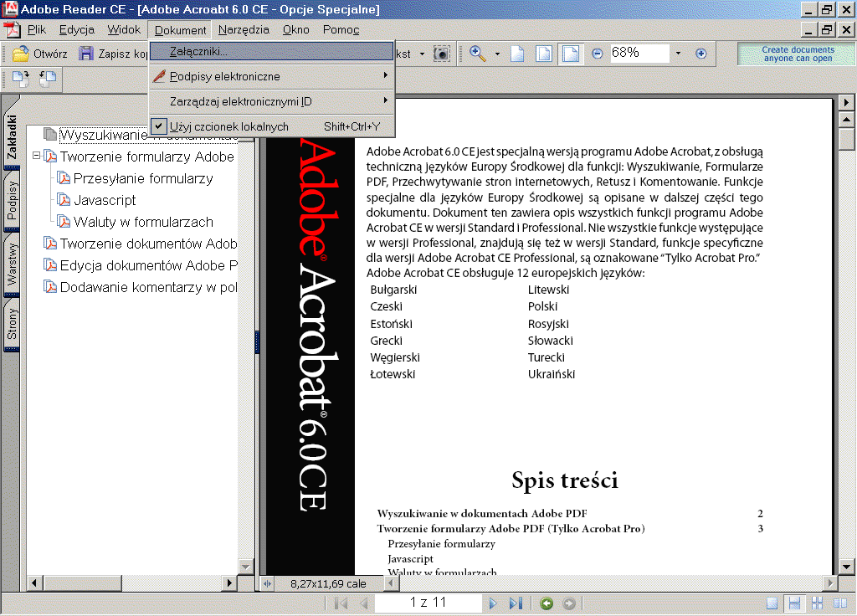857x616 pixels.
Task: Click the green previous view button
Action: 546,603
